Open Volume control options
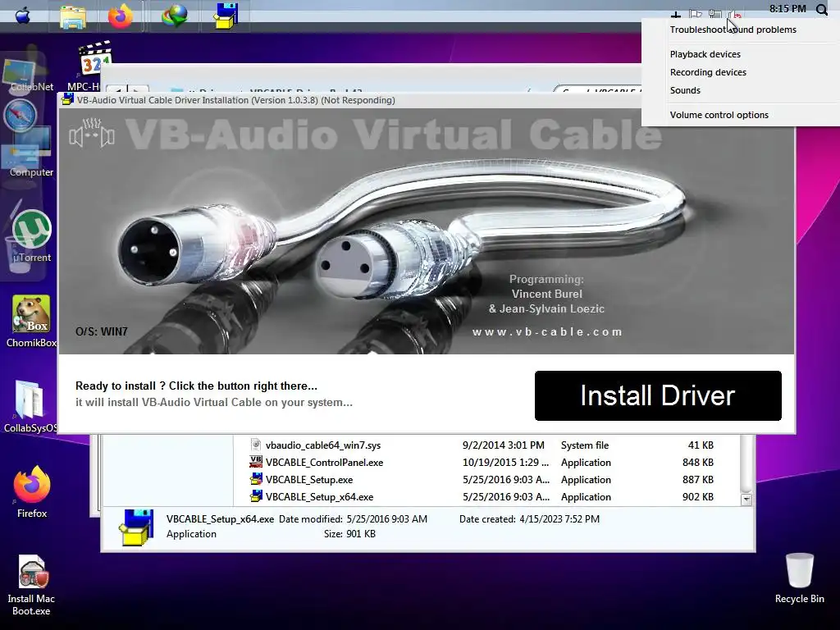This screenshot has width=840, height=630. pos(719,115)
